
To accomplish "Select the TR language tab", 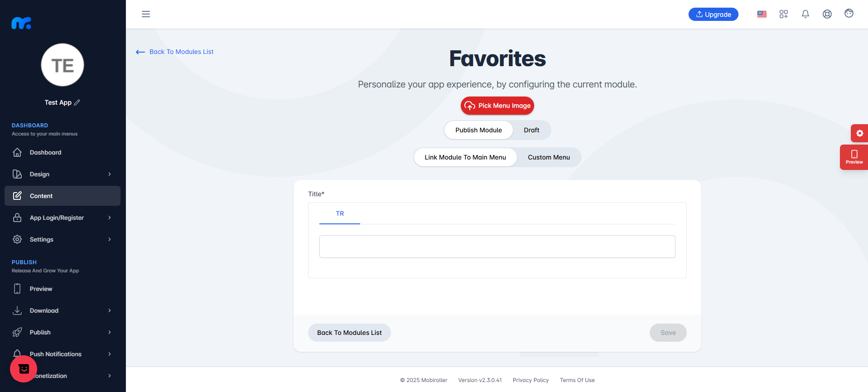I will pyautogui.click(x=340, y=213).
